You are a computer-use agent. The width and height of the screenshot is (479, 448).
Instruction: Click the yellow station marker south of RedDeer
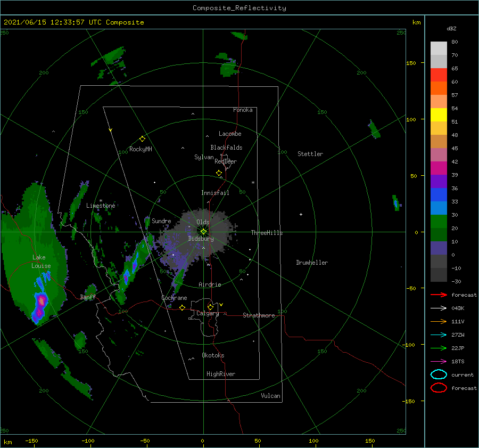click(219, 173)
